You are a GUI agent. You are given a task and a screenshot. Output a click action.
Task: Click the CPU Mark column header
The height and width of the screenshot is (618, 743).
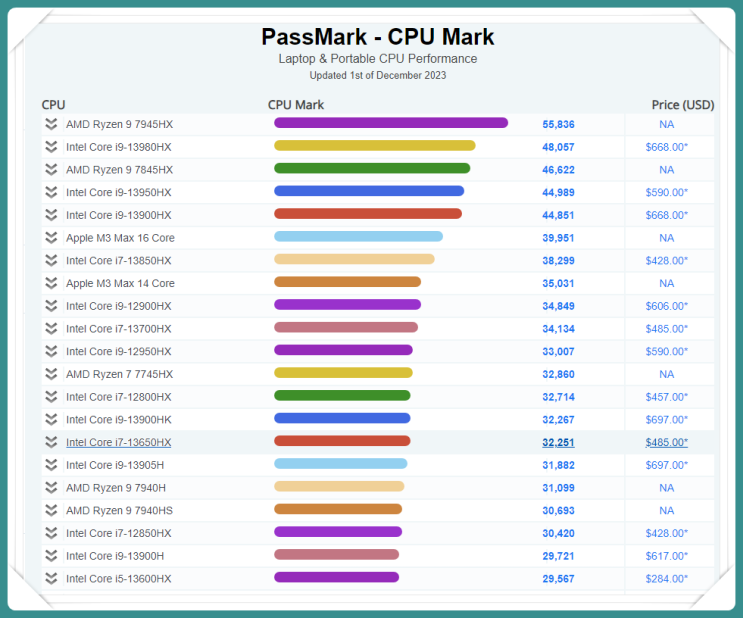tap(296, 105)
